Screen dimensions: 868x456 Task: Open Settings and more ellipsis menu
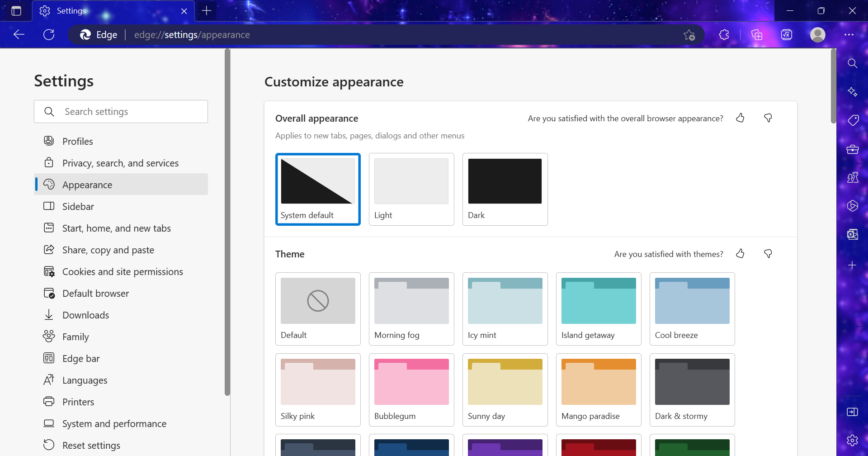[x=849, y=34]
